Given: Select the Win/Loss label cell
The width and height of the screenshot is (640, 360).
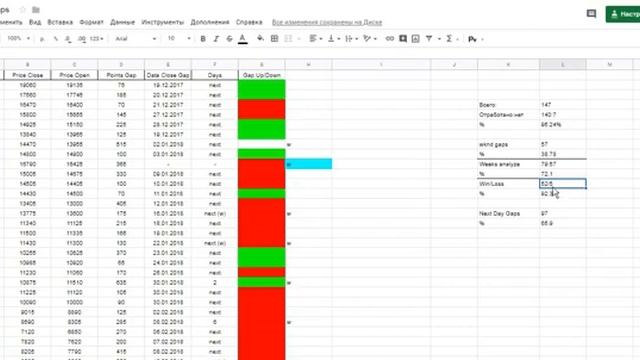Looking at the screenshot, I should 509,184.
